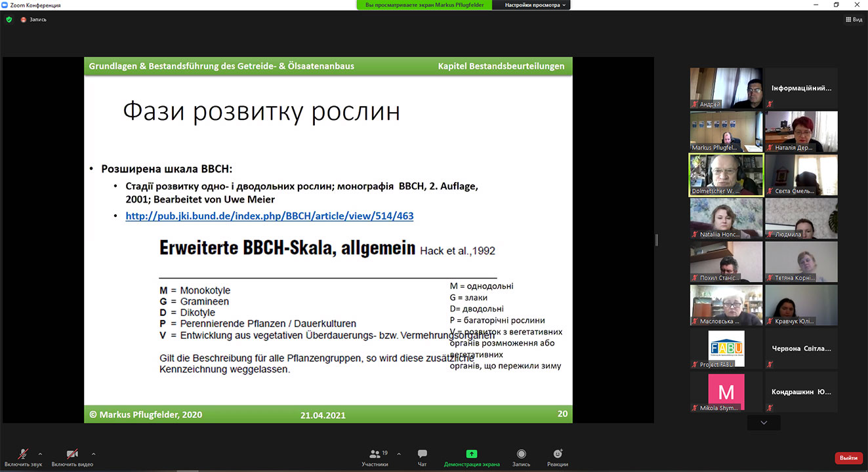This screenshot has height=472, width=868.
Task: Click muted mic icon on Nataliia Honc tile
Action: 695,235
